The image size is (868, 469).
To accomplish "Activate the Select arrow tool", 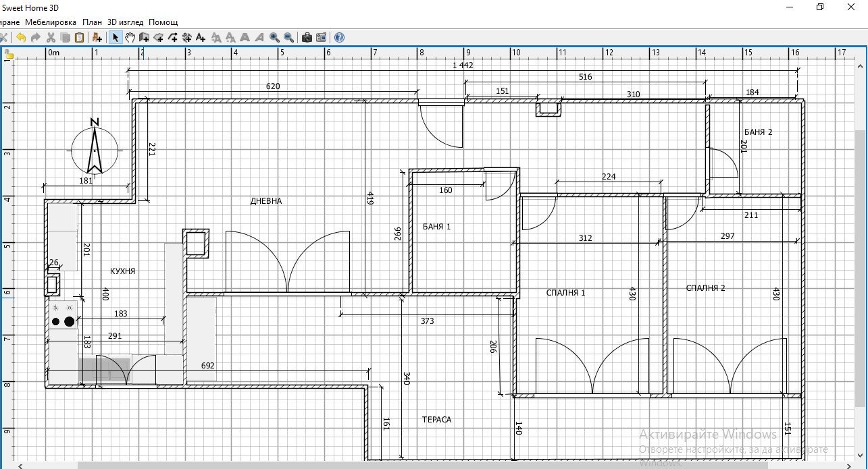I will (116, 38).
